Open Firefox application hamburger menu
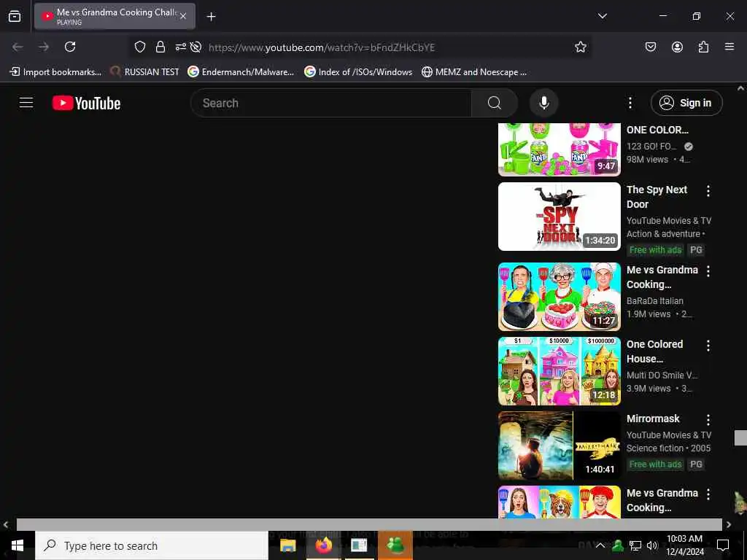 click(x=729, y=47)
